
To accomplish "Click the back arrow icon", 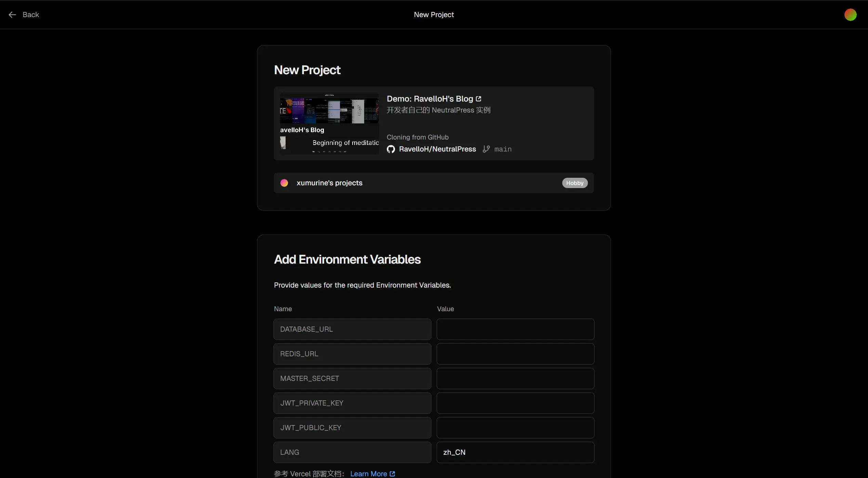I will coord(12,15).
